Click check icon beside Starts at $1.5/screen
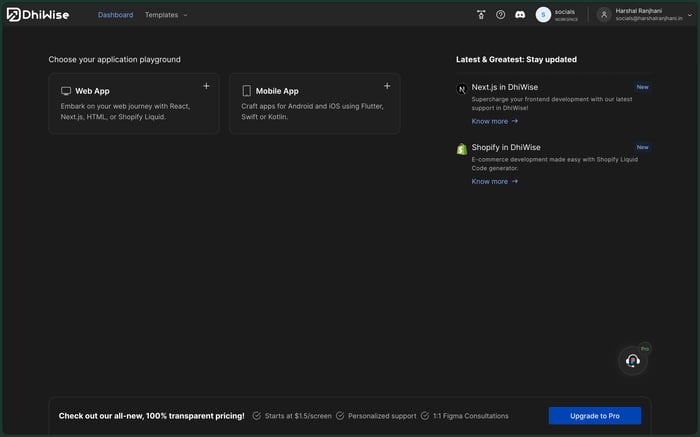This screenshot has height=437, width=700. 257,416
